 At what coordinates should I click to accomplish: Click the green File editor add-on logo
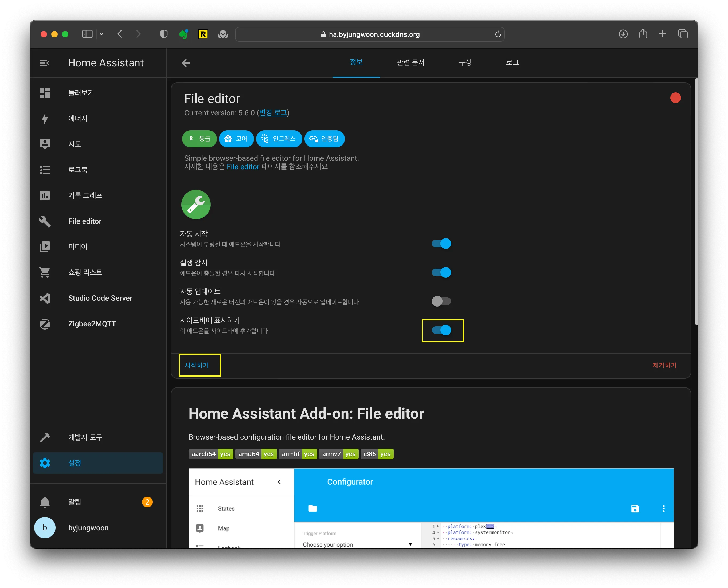[x=196, y=205]
